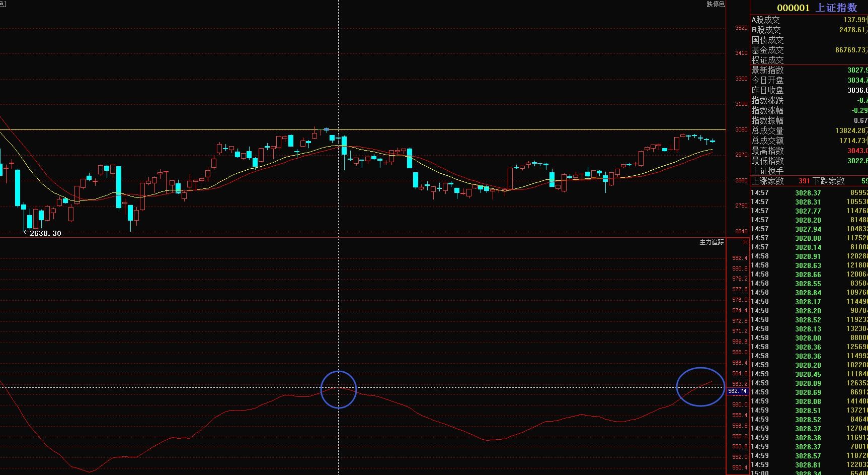Viewport: 868px width, 475px height.
Task: Click the 下跌家数 label
Action: (x=828, y=181)
